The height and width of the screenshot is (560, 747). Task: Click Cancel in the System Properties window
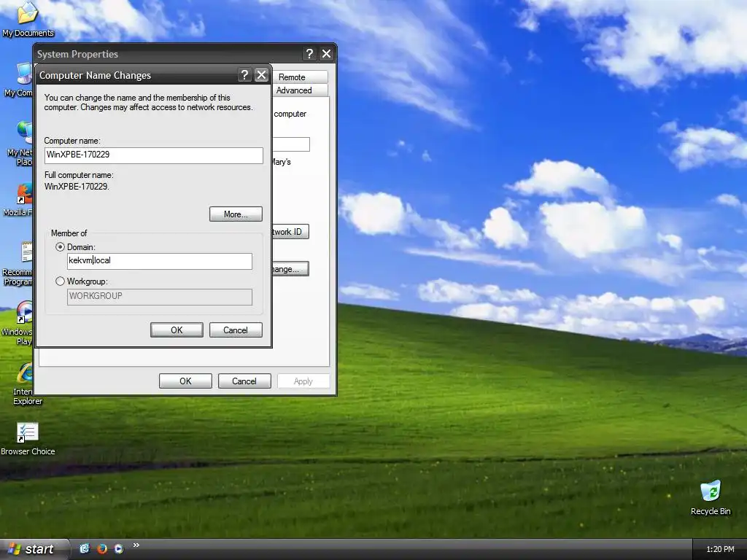pyautogui.click(x=244, y=381)
